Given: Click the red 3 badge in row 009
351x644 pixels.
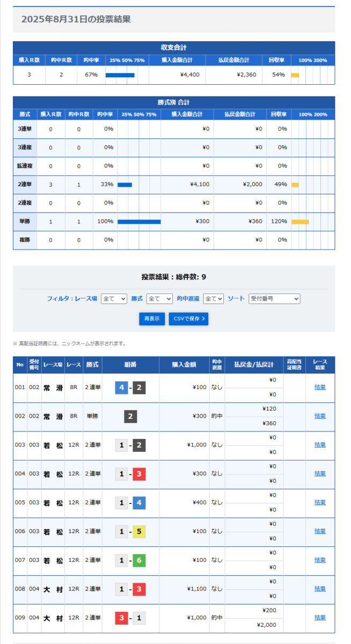Looking at the screenshot, I should (122, 618).
